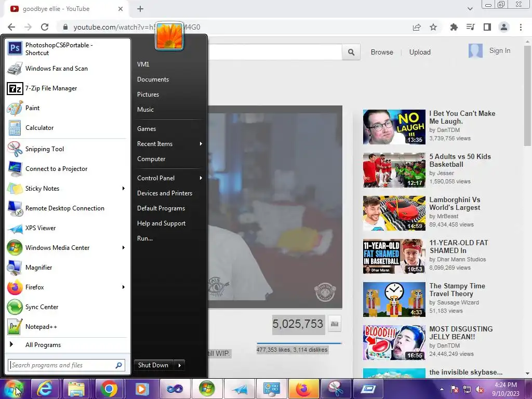
Task: Click YouTube Upload link
Action: tap(420, 52)
